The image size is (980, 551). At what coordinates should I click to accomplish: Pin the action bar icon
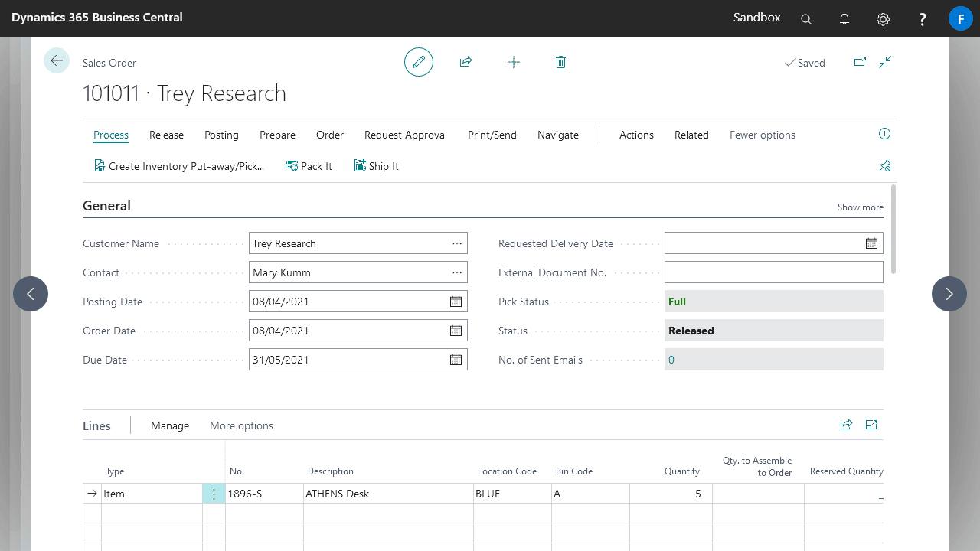click(x=885, y=166)
